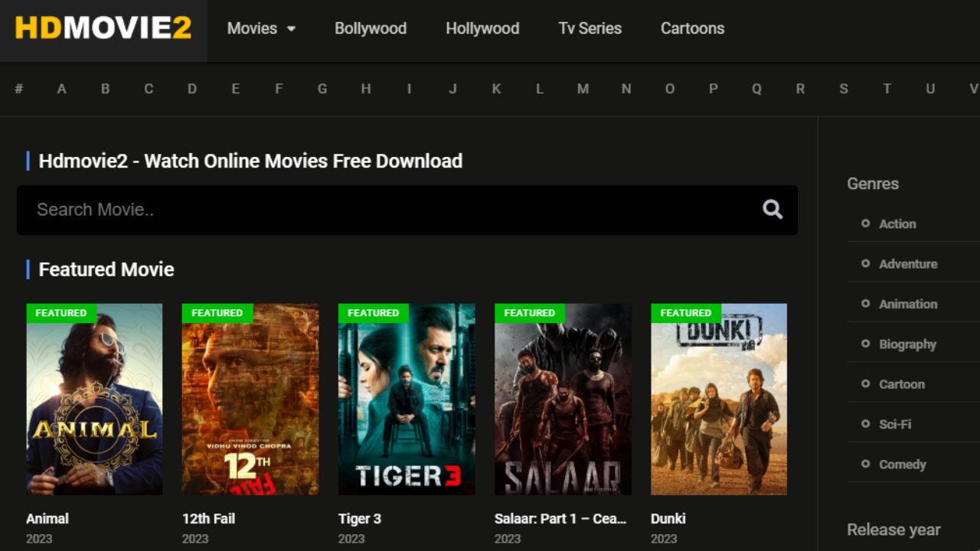Click the 12th Fail title link
The image size is (980, 551).
(208, 518)
